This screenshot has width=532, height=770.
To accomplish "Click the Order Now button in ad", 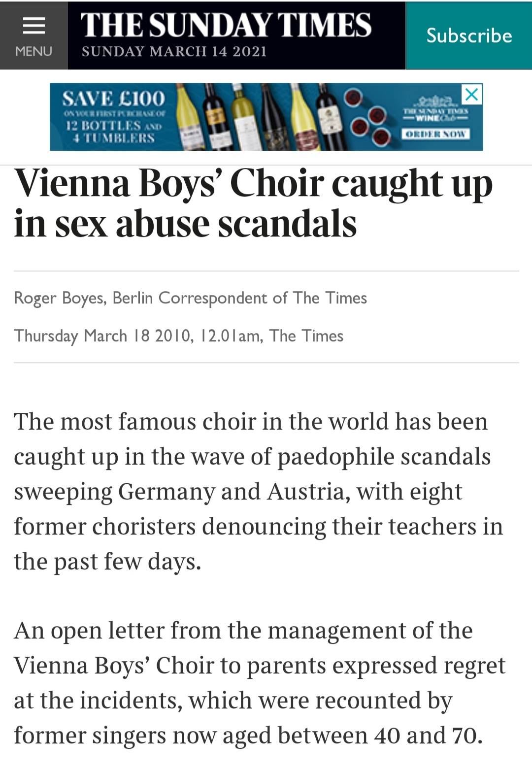I will [435, 134].
